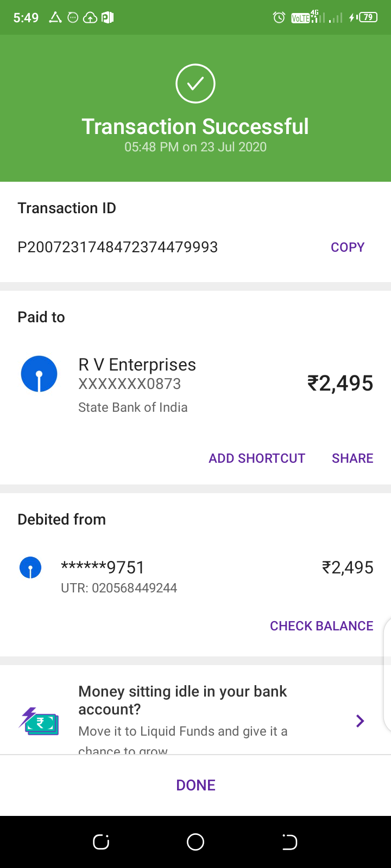This screenshot has height=868, width=391.
Task: Tap State Bank of India logo beside R V Enterprises
Action: pyautogui.click(x=39, y=374)
